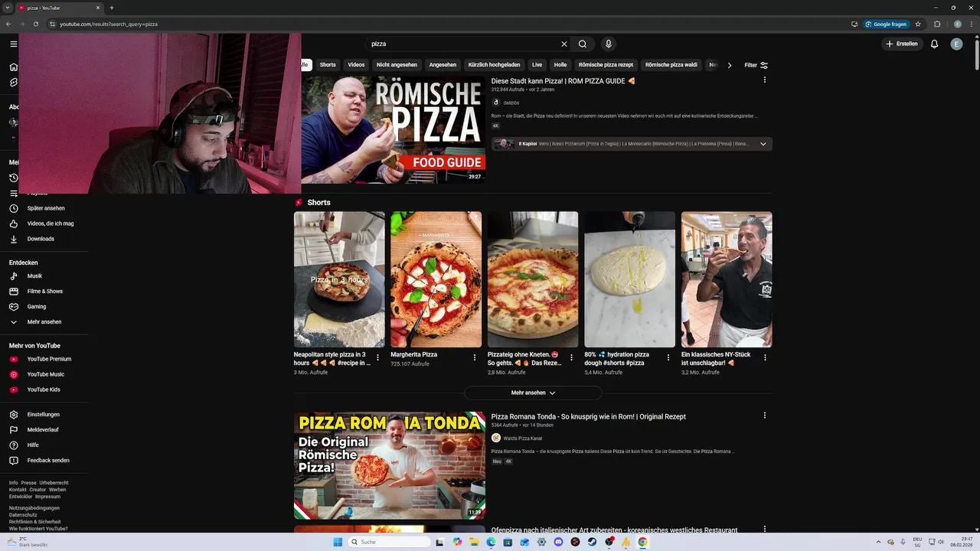Open the YouTube hamburger guide menu

(13, 44)
